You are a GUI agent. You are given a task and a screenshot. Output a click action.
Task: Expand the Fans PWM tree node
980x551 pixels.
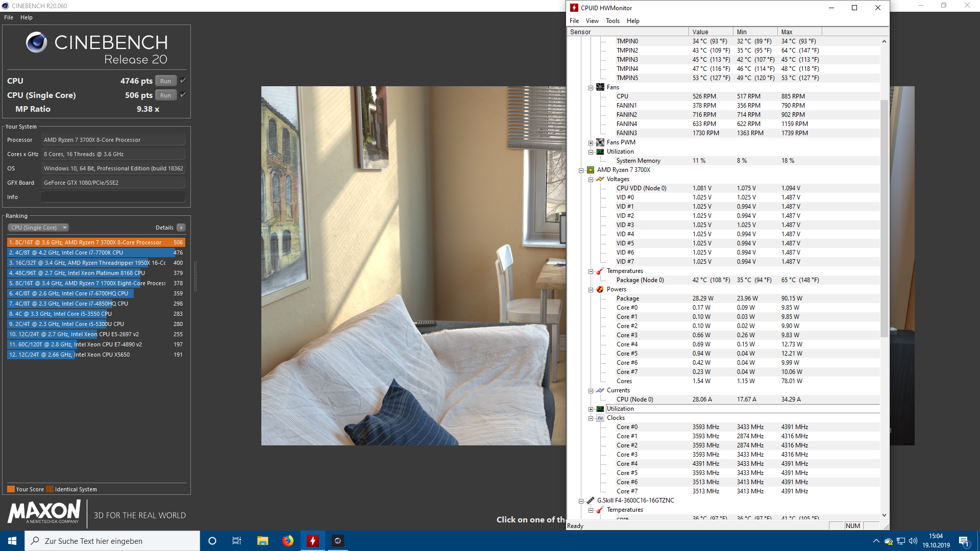[x=591, y=143]
